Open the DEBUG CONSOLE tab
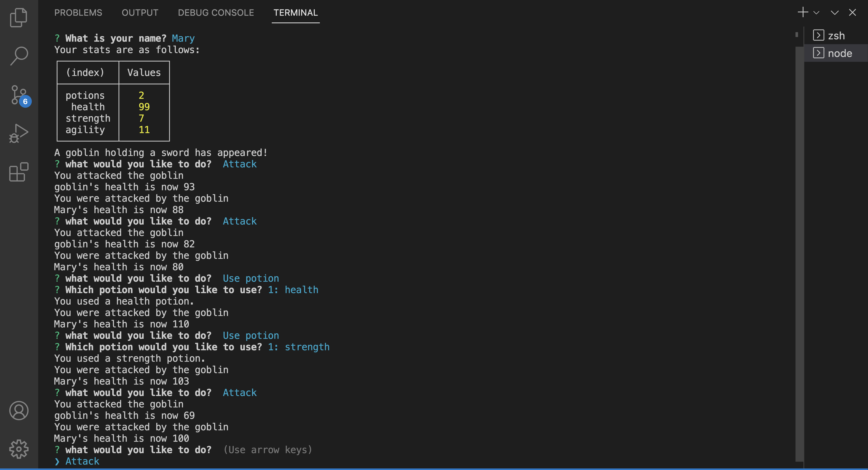868x470 pixels. pyautogui.click(x=216, y=13)
